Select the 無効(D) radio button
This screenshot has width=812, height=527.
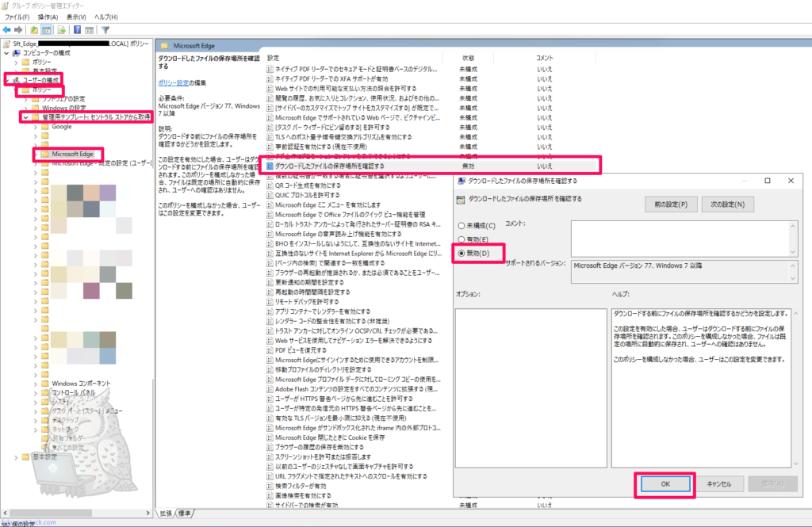[461, 254]
